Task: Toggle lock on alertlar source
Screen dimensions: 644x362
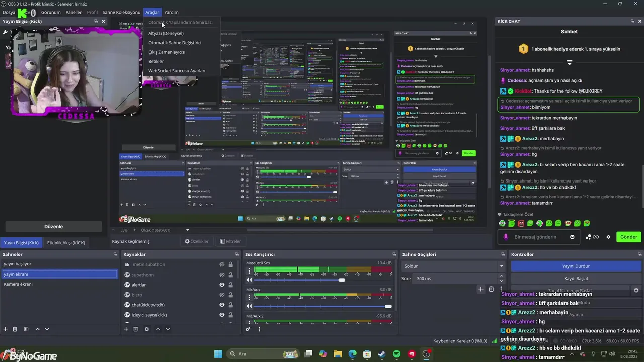Action: coord(231,285)
